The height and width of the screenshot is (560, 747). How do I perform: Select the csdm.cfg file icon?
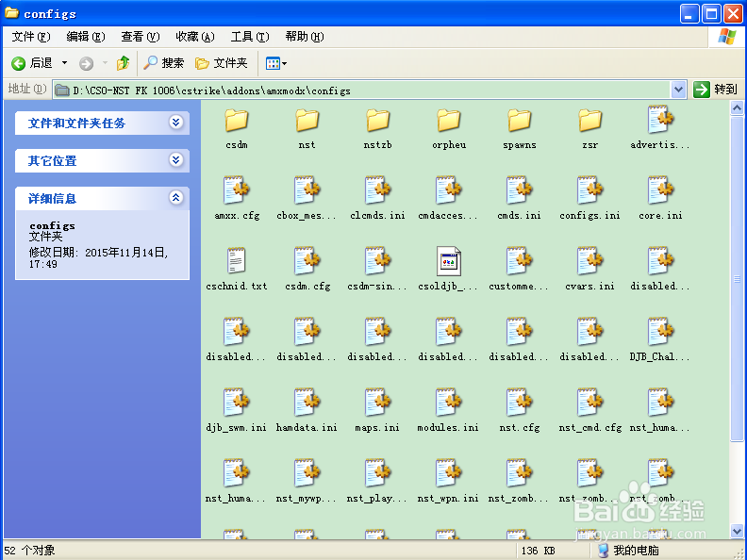tap(307, 260)
